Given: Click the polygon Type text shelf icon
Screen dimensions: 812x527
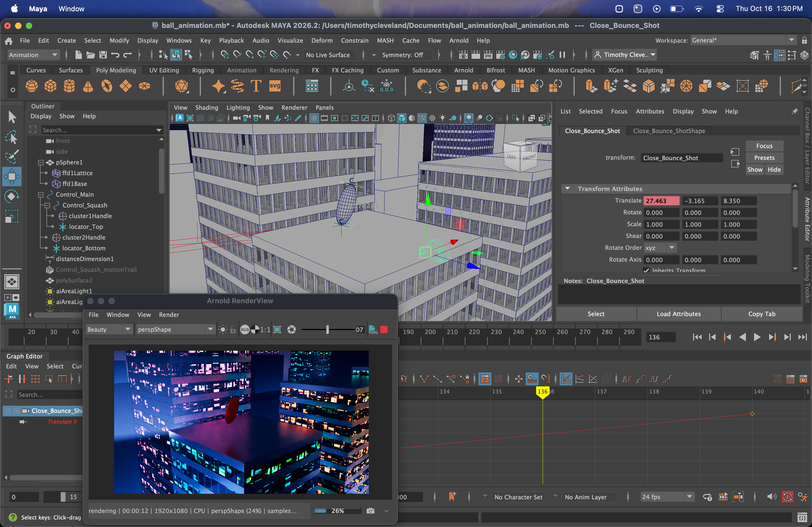Looking at the screenshot, I should (256, 86).
